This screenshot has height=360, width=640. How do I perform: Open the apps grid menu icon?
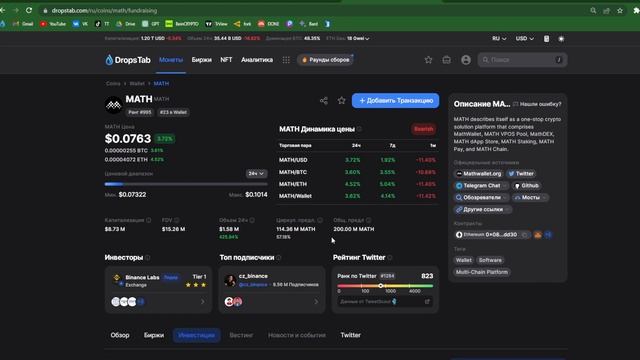pos(286,60)
